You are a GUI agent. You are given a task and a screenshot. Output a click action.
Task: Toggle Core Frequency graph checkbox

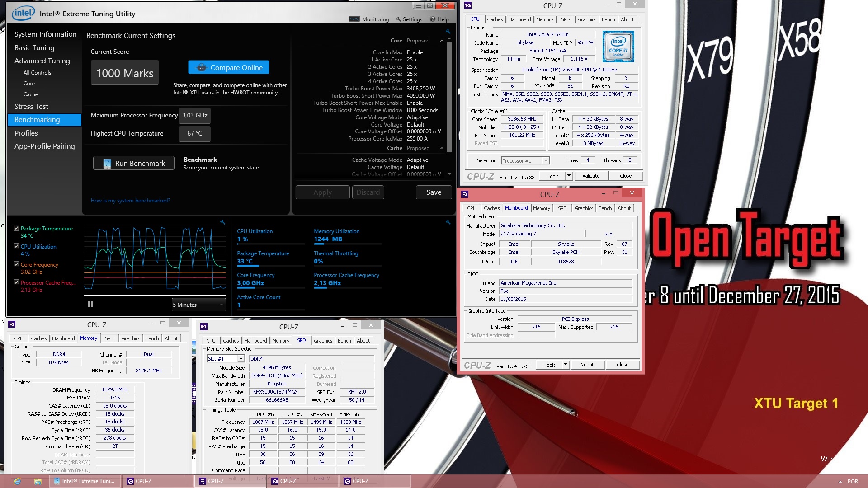click(x=16, y=264)
